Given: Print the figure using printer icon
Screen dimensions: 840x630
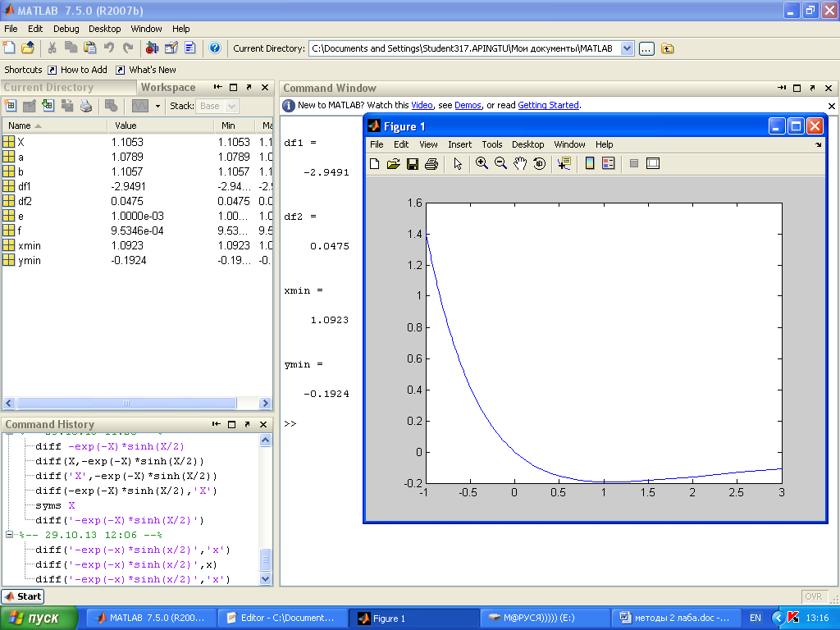Looking at the screenshot, I should click(x=431, y=163).
